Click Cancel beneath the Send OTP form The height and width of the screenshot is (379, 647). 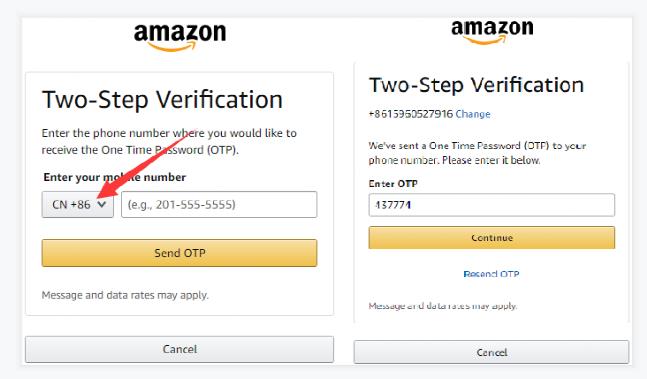(179, 349)
